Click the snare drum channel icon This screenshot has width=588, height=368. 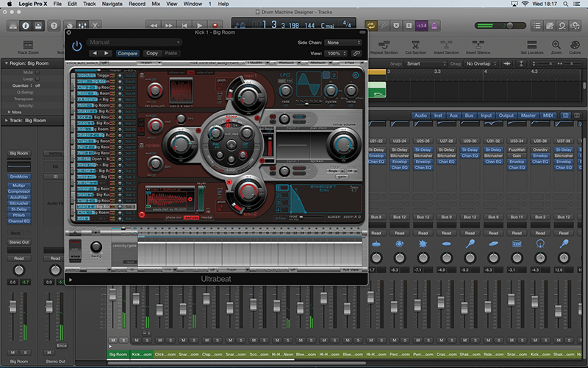(517, 244)
